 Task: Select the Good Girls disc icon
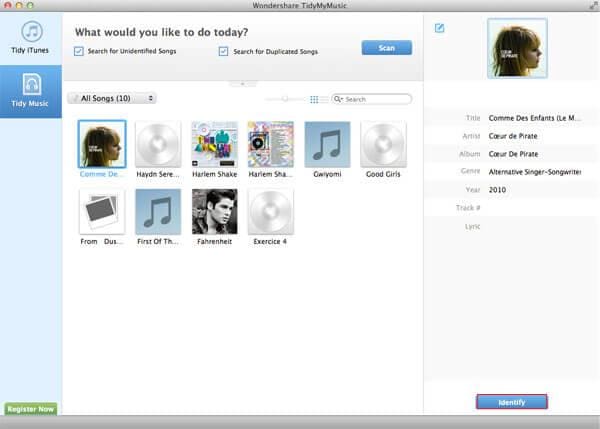click(383, 144)
